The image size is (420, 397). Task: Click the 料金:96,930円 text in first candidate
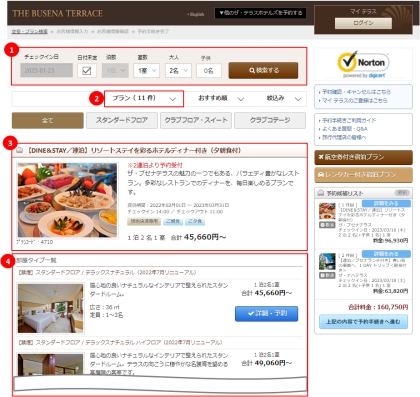tap(390, 240)
